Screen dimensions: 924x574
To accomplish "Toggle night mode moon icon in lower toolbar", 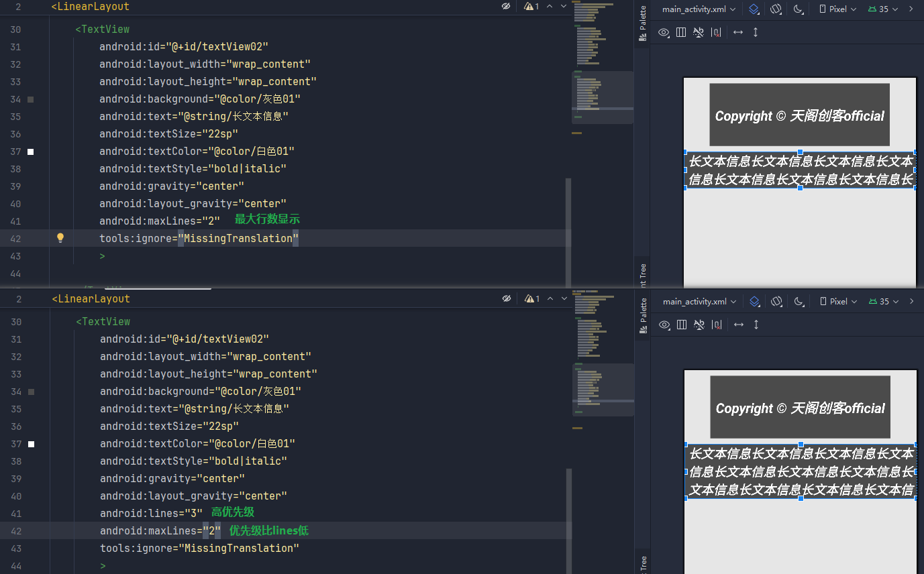I will coord(799,302).
